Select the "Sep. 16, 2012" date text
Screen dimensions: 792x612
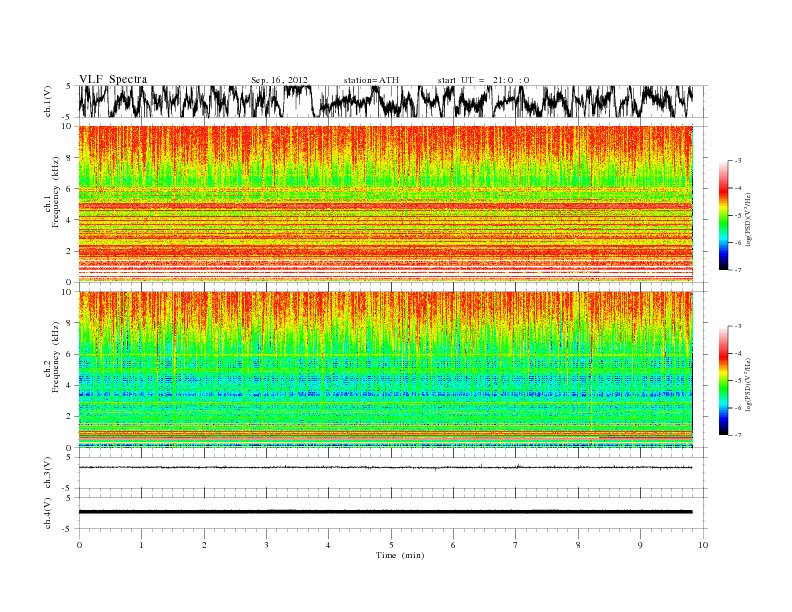279,80
